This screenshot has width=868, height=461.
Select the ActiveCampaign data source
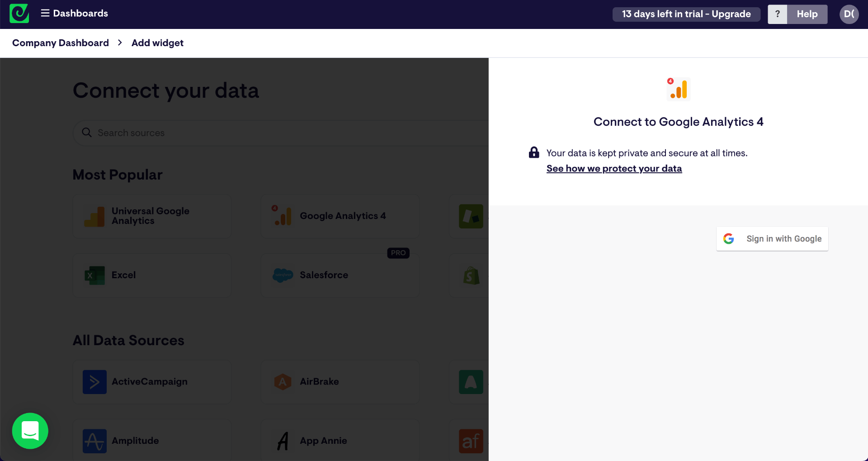click(152, 382)
